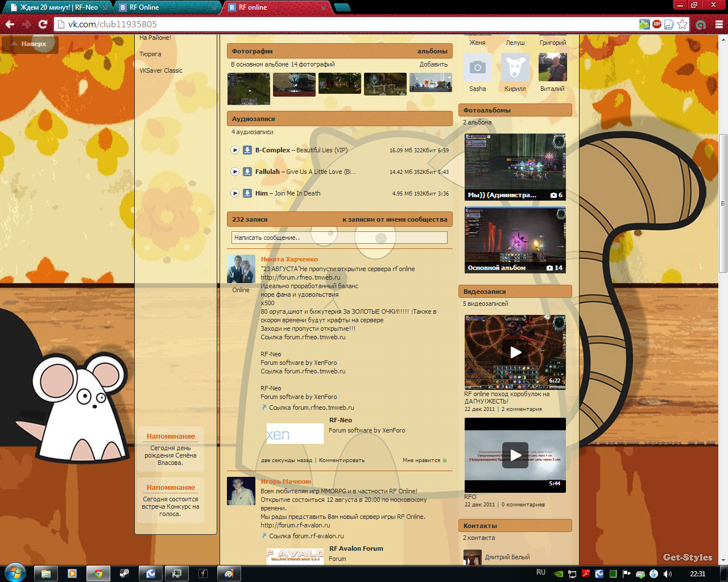Click the Контакты section header
The height and width of the screenshot is (582, 728).
(x=515, y=526)
